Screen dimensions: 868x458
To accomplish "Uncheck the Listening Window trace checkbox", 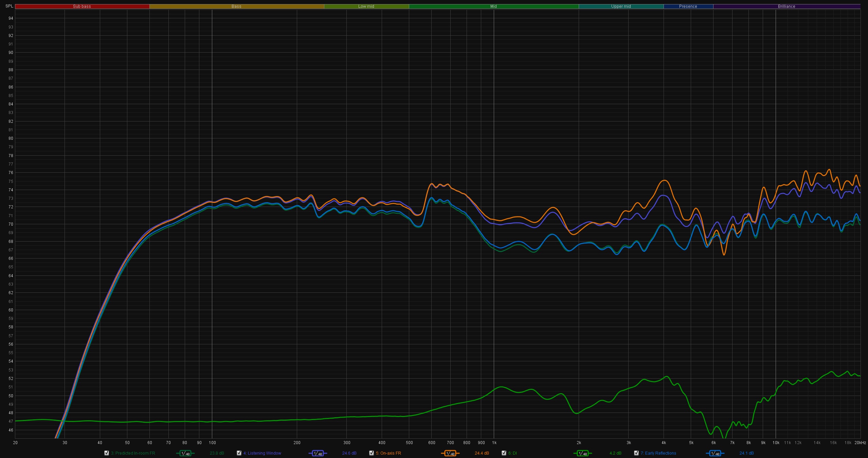I will pos(239,453).
